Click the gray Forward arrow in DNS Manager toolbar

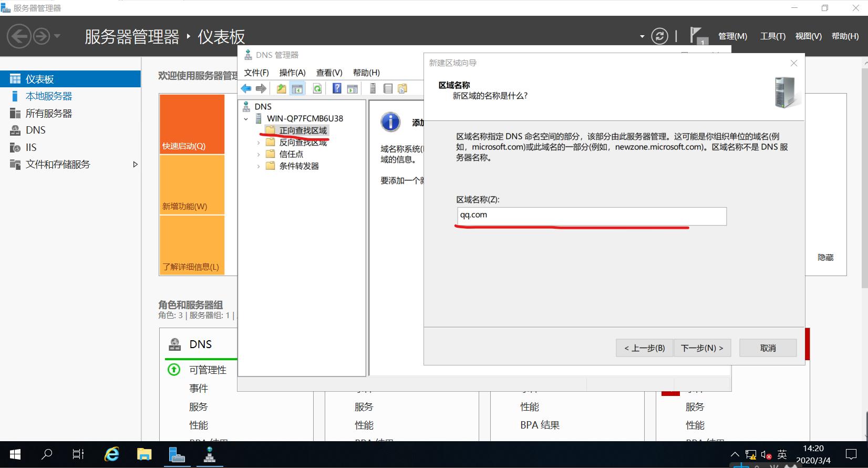(261, 88)
